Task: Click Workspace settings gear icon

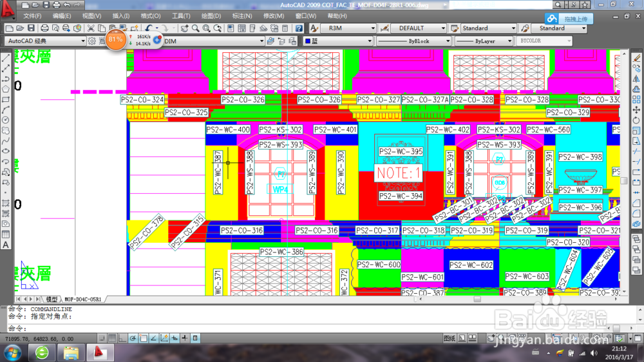Action: pyautogui.click(x=92, y=41)
